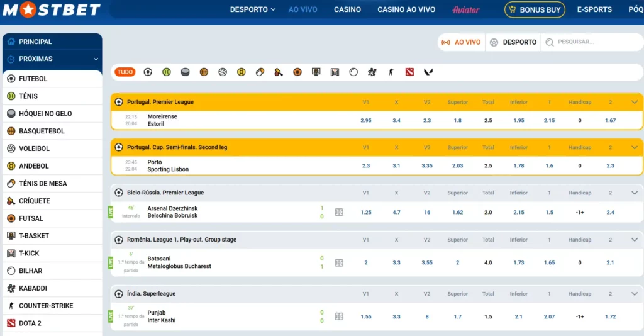Select the tennis filter icon in sports row

[x=166, y=72]
